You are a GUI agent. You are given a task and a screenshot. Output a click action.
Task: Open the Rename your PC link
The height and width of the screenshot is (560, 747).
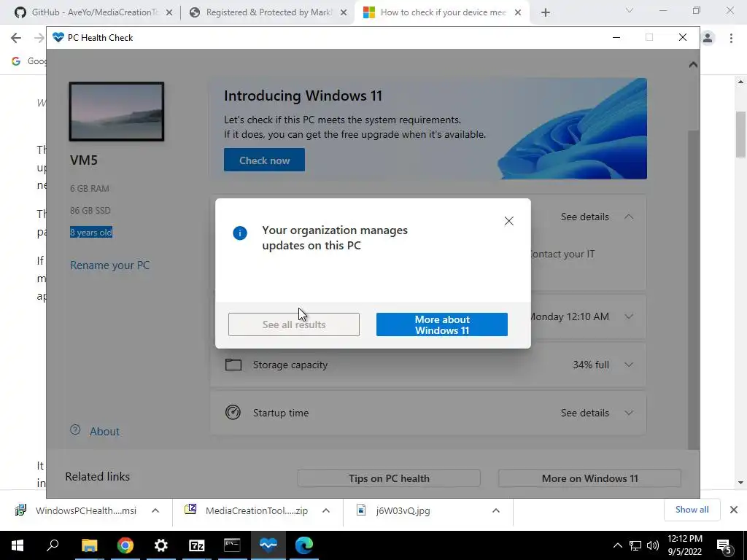tap(109, 265)
